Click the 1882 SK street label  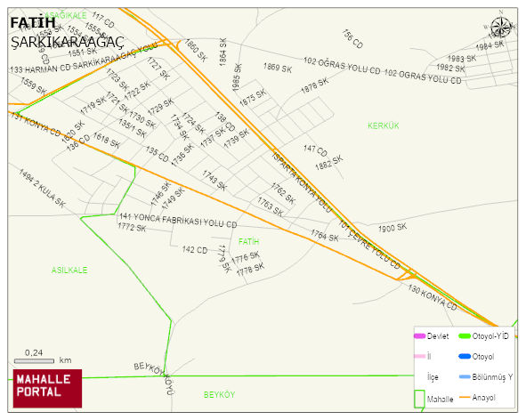(x=329, y=162)
